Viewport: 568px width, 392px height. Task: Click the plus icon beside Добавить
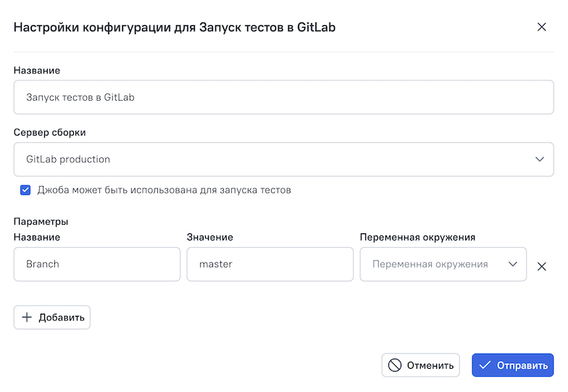point(27,317)
